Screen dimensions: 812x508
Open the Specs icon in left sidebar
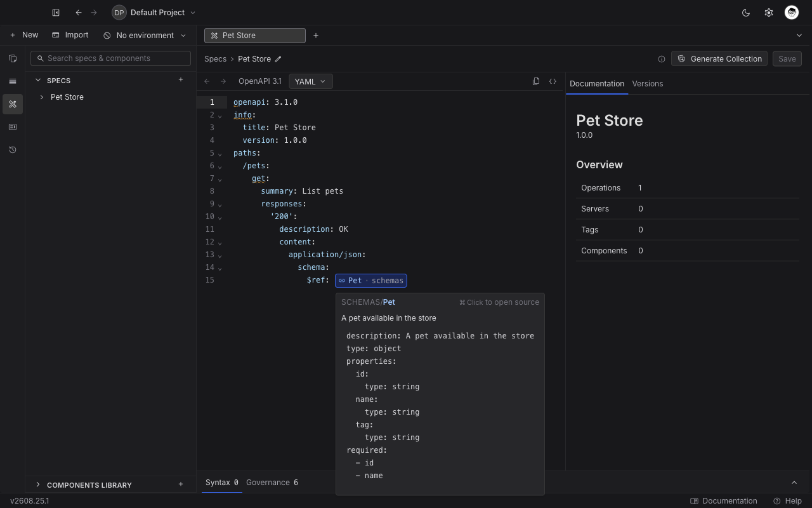point(13,104)
